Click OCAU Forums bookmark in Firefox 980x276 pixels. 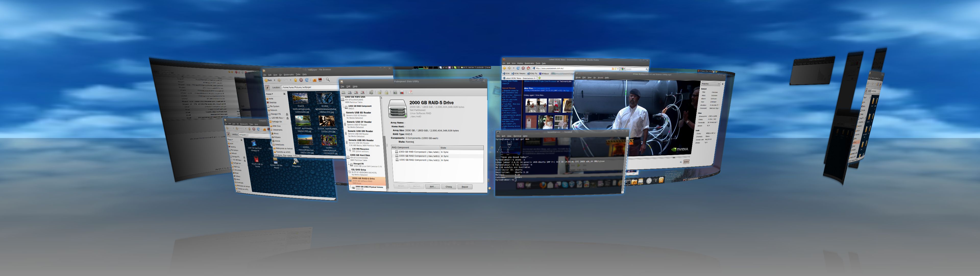point(519,74)
